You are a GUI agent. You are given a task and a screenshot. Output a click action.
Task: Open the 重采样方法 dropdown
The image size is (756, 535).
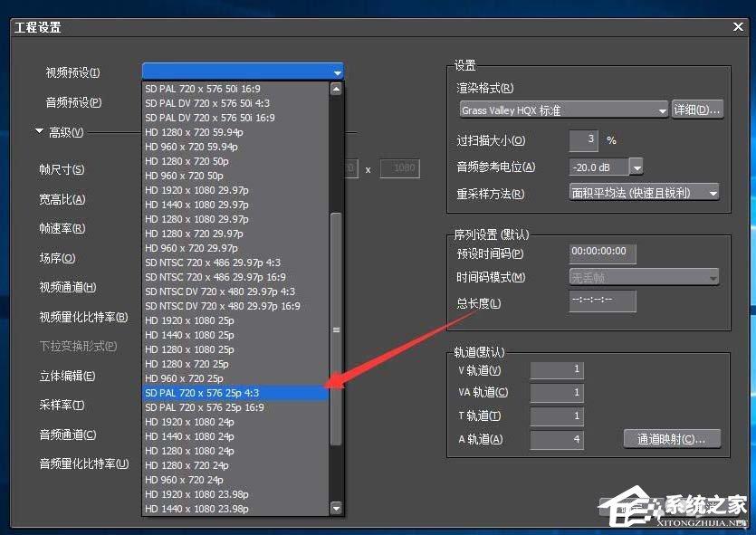pos(713,192)
